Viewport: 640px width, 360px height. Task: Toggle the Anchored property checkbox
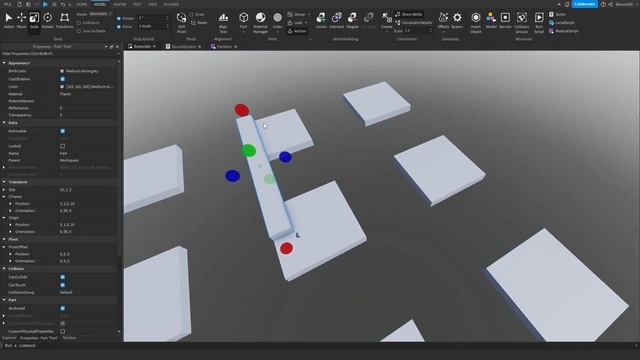click(x=62, y=308)
